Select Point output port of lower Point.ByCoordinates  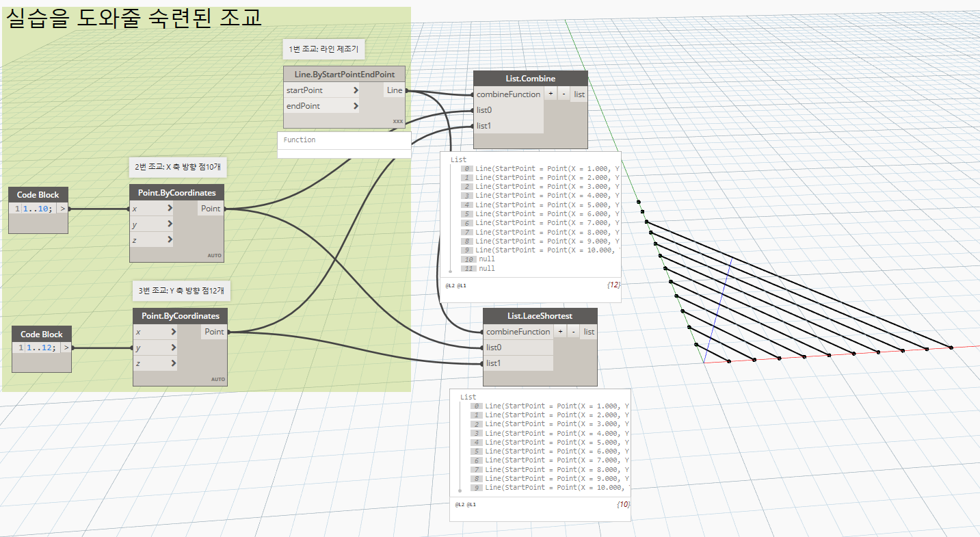214,332
